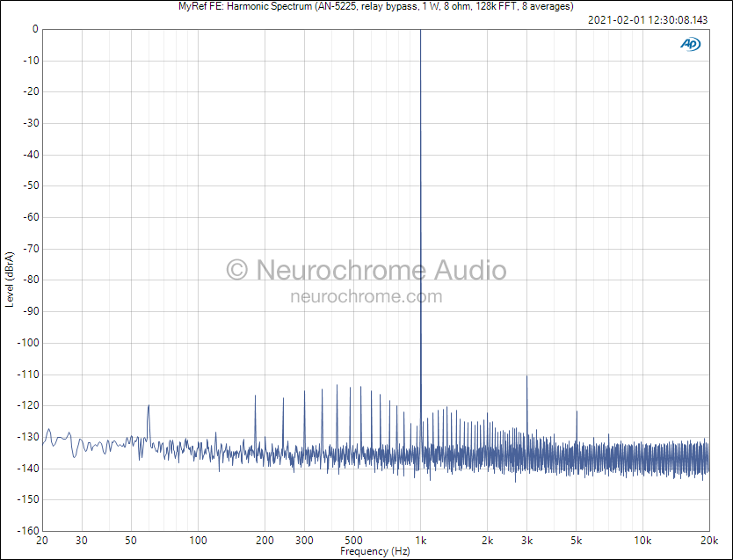Image resolution: width=733 pixels, height=560 pixels.
Task: Click the -50 level axis label
Action: [x=31, y=185]
